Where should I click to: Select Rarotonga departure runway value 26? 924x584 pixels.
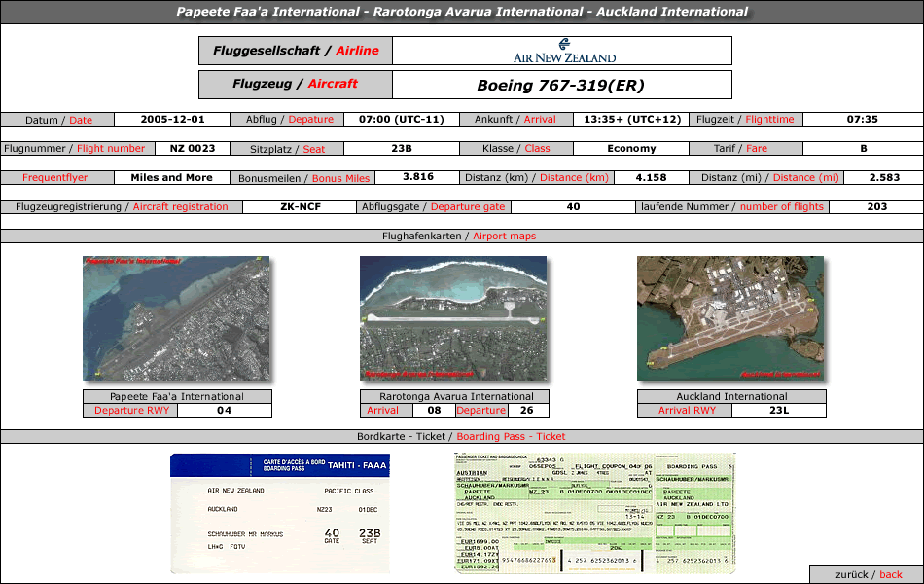pos(527,411)
